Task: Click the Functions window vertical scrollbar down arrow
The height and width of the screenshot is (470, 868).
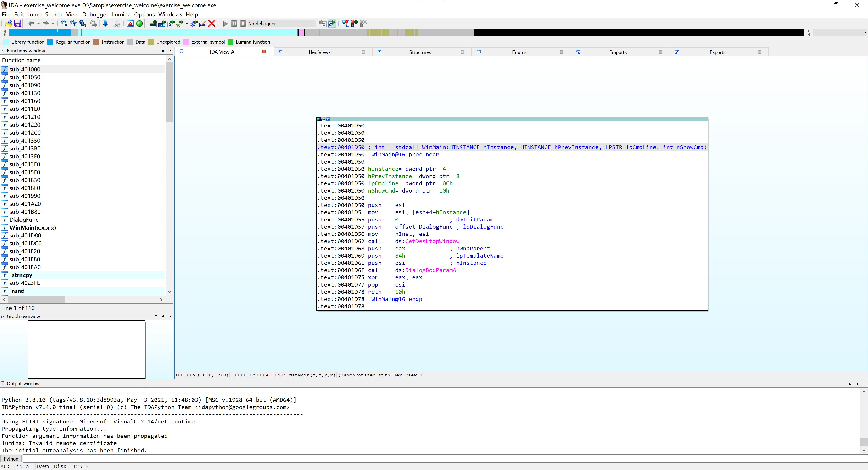Action: 170,292
